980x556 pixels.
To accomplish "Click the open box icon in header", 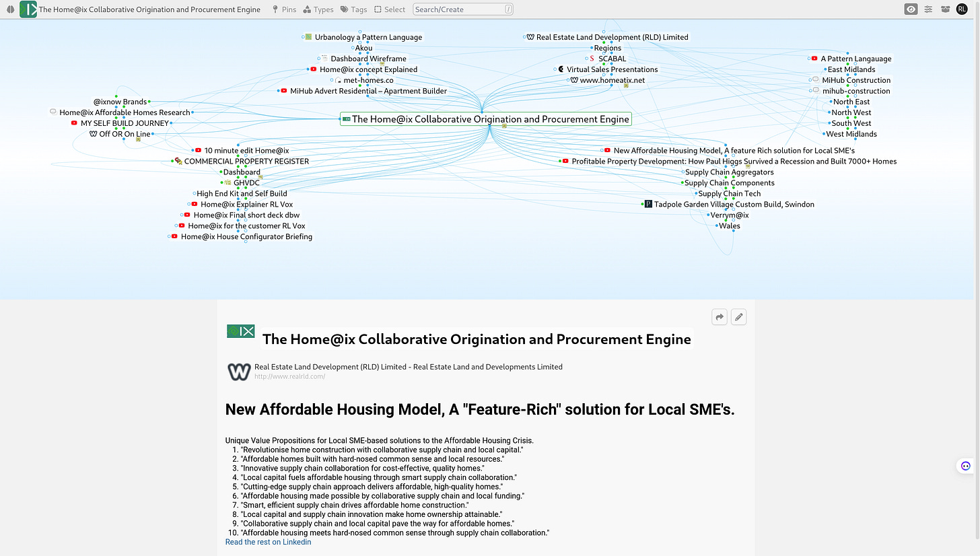I will [946, 9].
